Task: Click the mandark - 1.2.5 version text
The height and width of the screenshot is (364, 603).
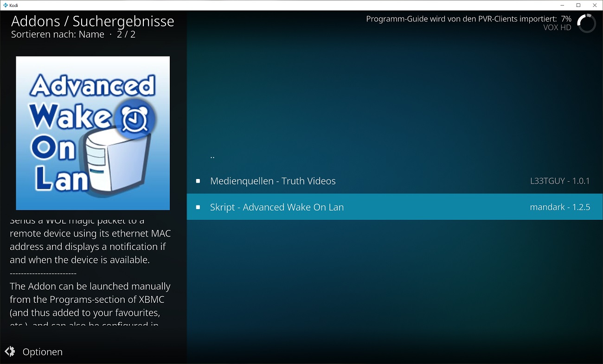Action: [x=560, y=207]
